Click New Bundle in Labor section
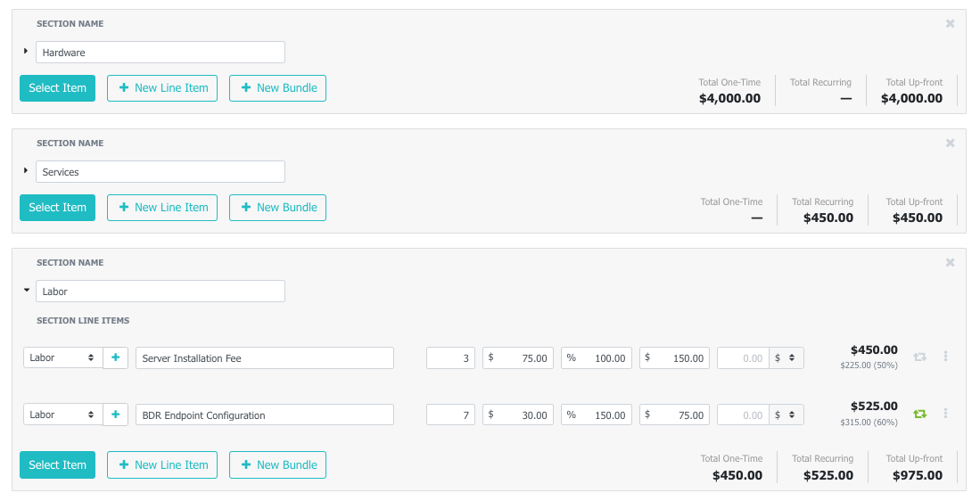Screen dimensions: 980x501 (x=278, y=464)
